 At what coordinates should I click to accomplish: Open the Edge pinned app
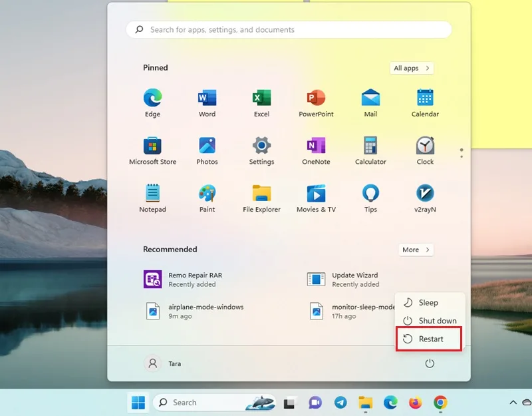point(153,103)
